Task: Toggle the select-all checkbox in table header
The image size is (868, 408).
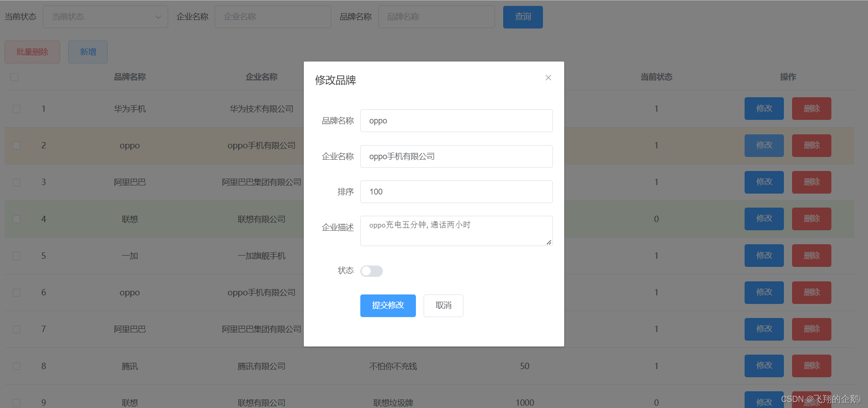Action: pyautogui.click(x=14, y=77)
